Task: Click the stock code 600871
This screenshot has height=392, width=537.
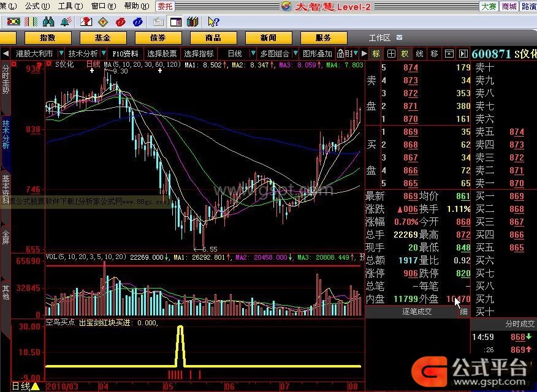Action: (491, 54)
